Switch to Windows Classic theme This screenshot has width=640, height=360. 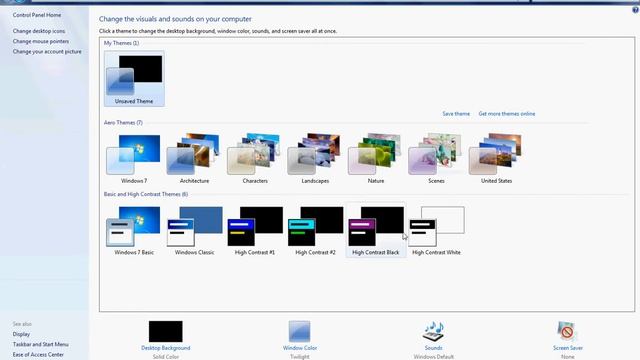(194, 231)
